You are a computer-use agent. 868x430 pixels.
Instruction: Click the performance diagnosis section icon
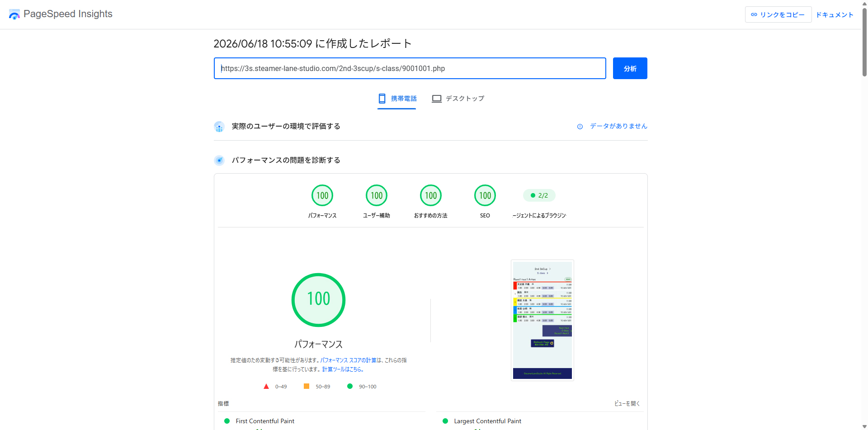pos(219,160)
